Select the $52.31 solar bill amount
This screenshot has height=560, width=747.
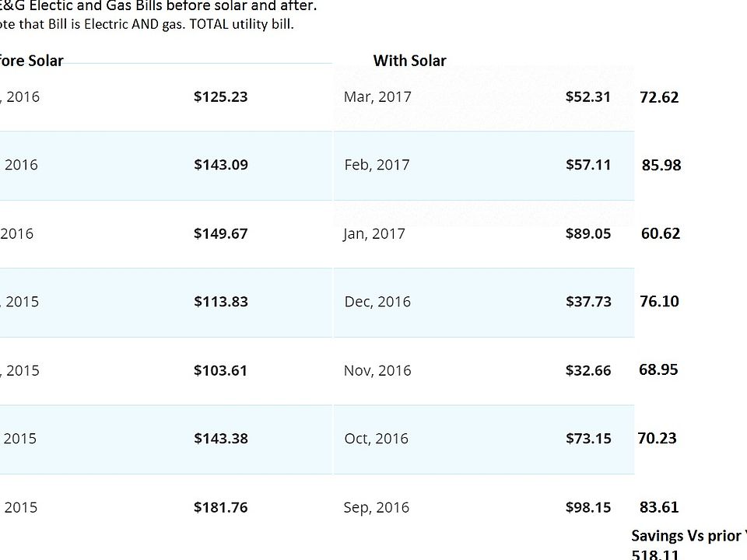click(588, 96)
